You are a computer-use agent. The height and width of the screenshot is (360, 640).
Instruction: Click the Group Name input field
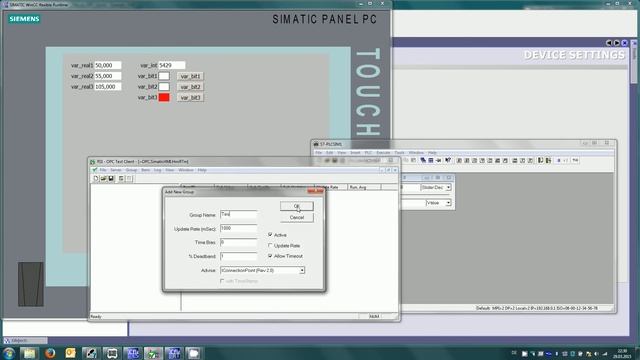(x=238, y=214)
